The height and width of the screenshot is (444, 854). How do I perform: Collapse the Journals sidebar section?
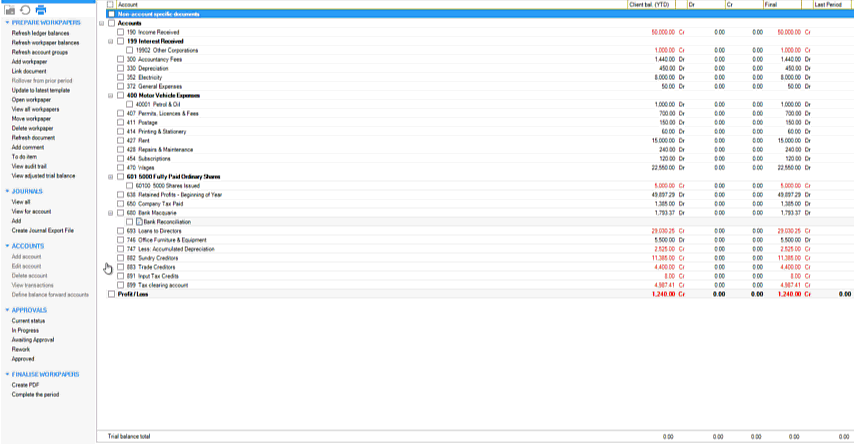pyautogui.click(x=7, y=190)
